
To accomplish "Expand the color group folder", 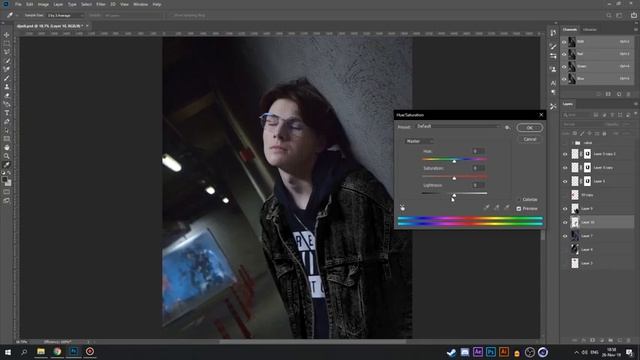I will point(573,143).
